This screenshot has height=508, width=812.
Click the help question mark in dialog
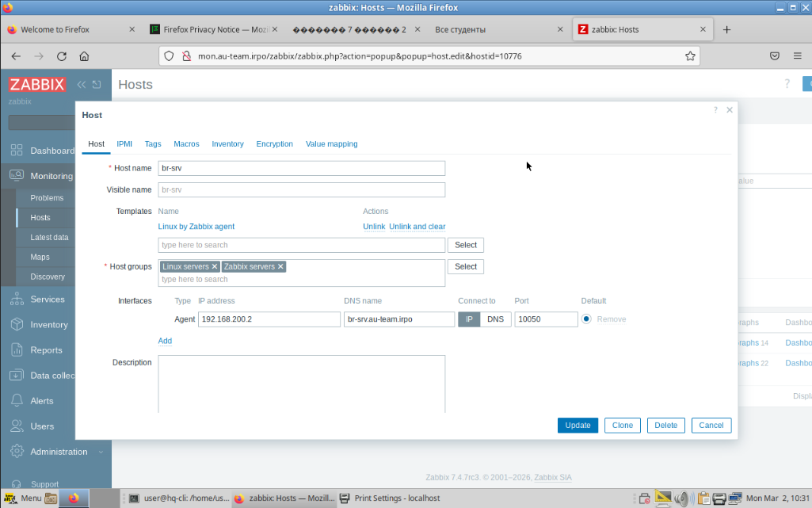point(715,110)
